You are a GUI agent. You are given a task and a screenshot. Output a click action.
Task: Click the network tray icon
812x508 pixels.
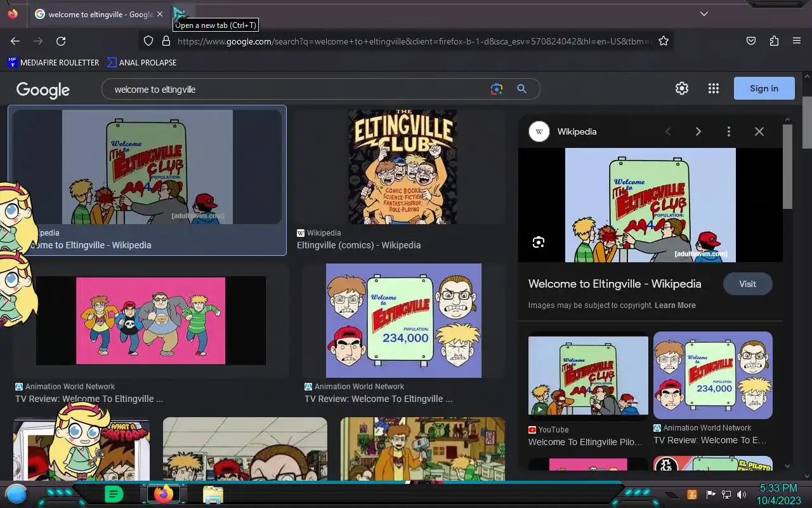click(x=726, y=494)
